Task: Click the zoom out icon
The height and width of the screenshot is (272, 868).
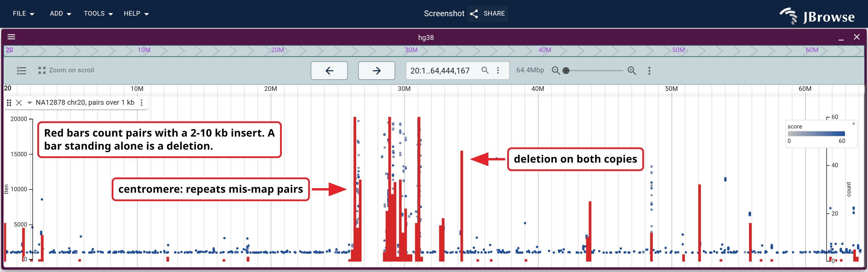Action: tap(556, 70)
